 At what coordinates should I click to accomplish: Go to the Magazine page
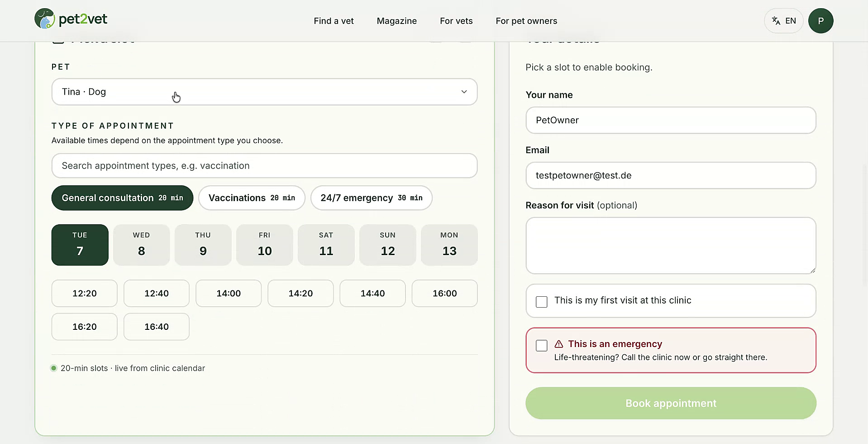tap(396, 21)
